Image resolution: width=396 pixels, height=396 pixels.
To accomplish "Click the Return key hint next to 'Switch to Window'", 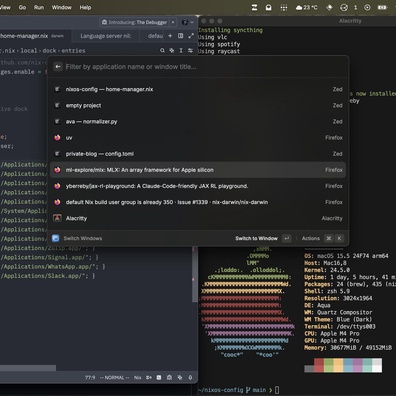I will tap(287, 238).
